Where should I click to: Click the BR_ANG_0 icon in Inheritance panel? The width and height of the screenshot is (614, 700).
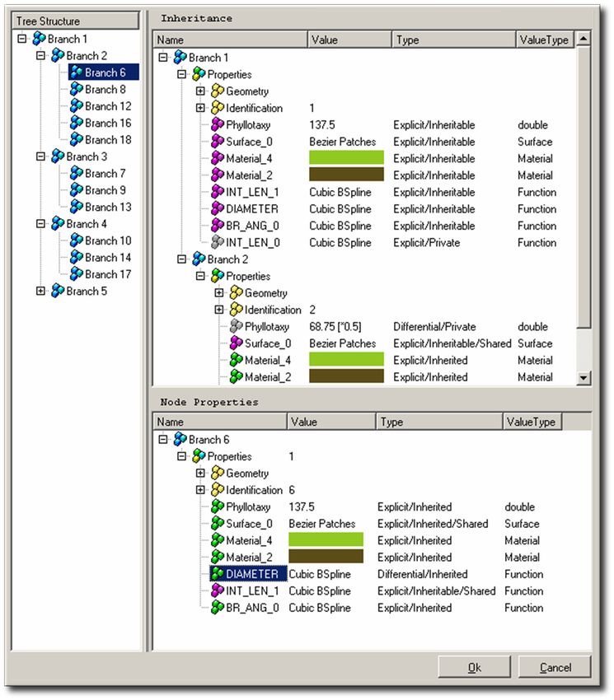point(218,226)
